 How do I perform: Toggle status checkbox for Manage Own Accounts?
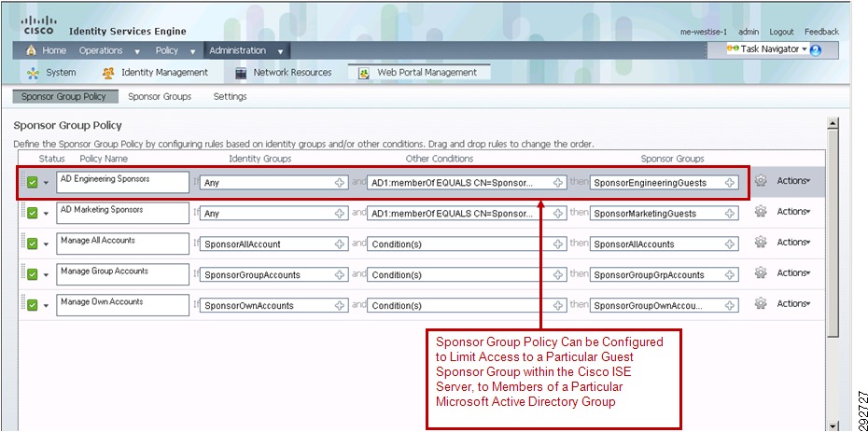[32, 305]
